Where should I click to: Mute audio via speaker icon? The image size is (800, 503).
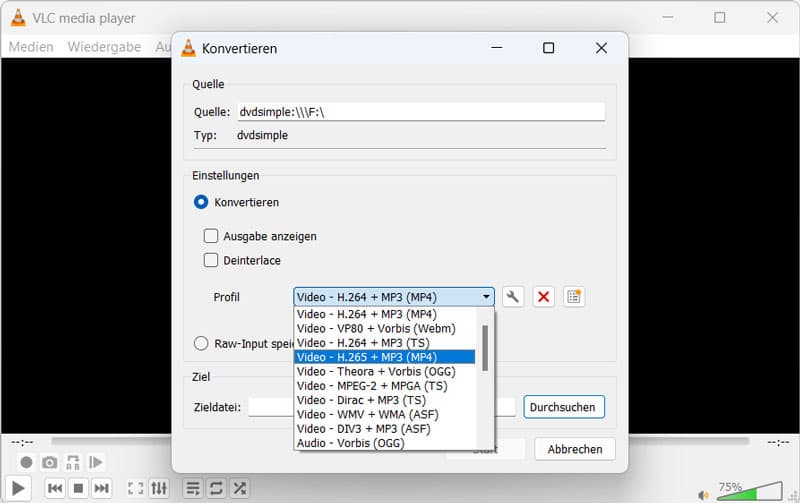(704, 495)
